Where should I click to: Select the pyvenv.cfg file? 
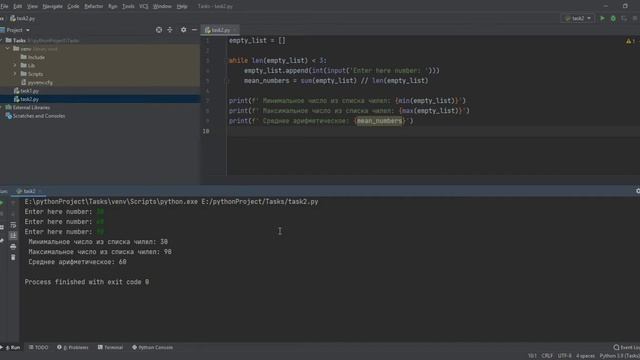coord(37,82)
